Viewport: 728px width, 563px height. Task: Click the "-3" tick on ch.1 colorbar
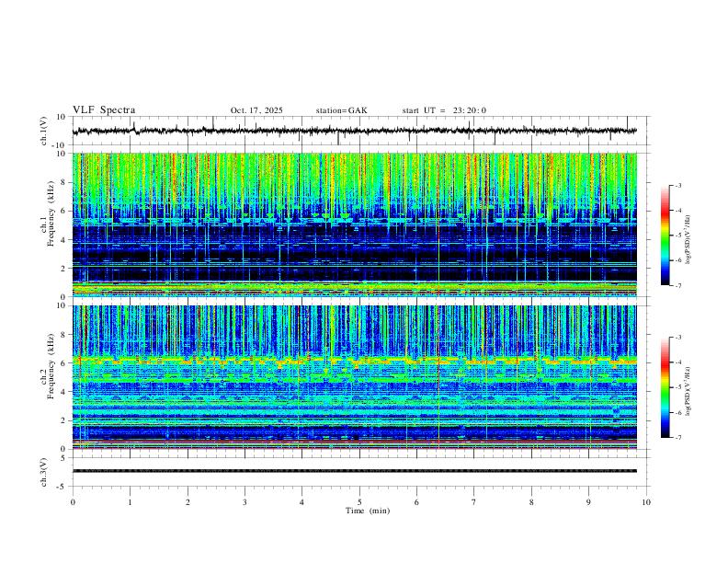[x=678, y=185]
